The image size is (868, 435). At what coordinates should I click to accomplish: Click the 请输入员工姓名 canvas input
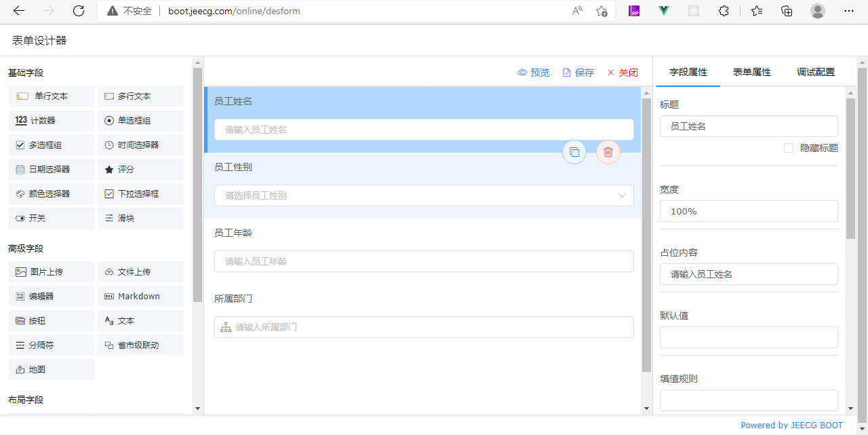[424, 130]
